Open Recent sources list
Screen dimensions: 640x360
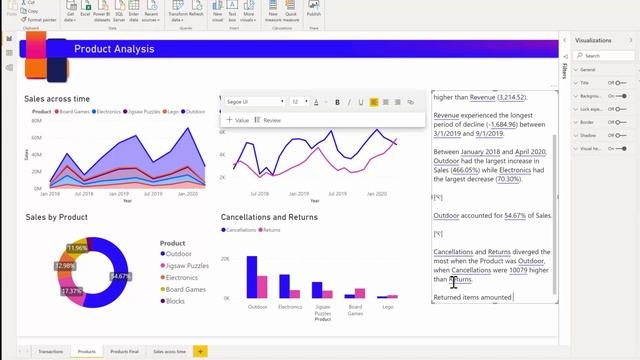tap(151, 11)
